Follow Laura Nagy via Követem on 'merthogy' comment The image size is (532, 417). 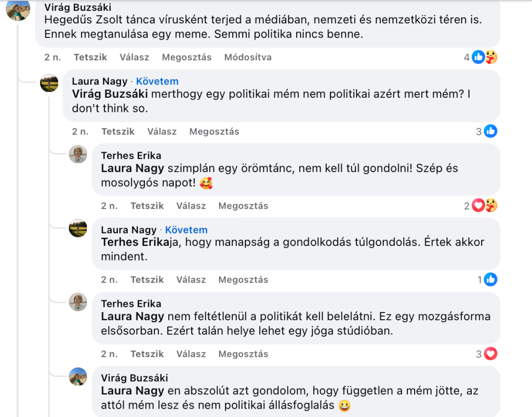pyautogui.click(x=157, y=81)
